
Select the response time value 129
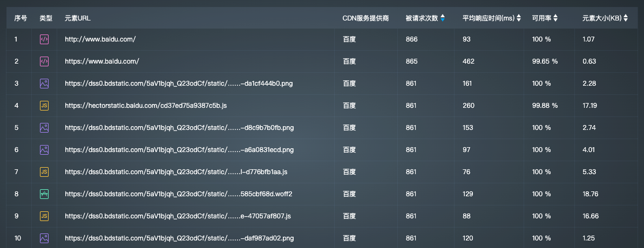468,194
